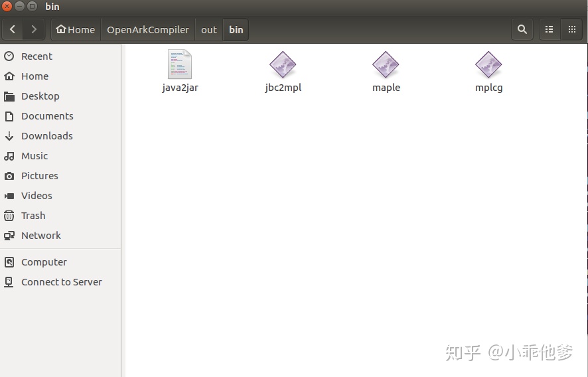Click the Trash bin icon in sidebar
This screenshot has height=377, width=588.
coord(9,216)
